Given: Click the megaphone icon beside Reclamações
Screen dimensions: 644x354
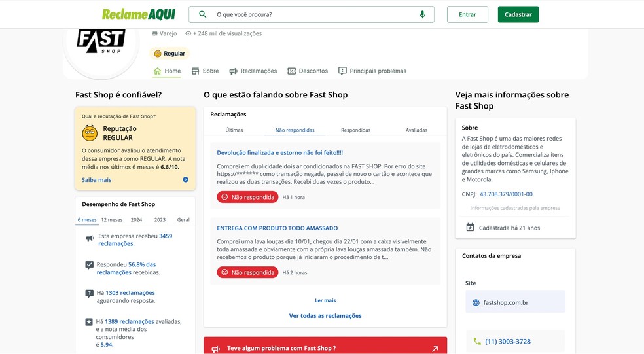Looking at the screenshot, I should pyautogui.click(x=234, y=71).
